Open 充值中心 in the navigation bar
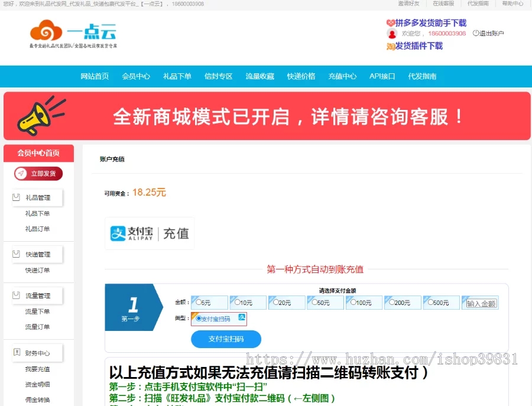Viewport: 532px width, 406px height. tap(342, 76)
